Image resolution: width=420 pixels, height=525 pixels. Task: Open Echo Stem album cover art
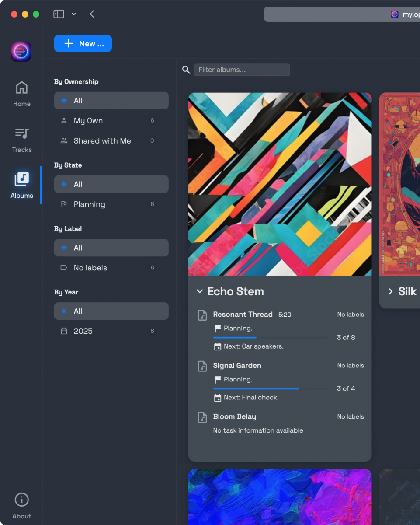[280, 184]
